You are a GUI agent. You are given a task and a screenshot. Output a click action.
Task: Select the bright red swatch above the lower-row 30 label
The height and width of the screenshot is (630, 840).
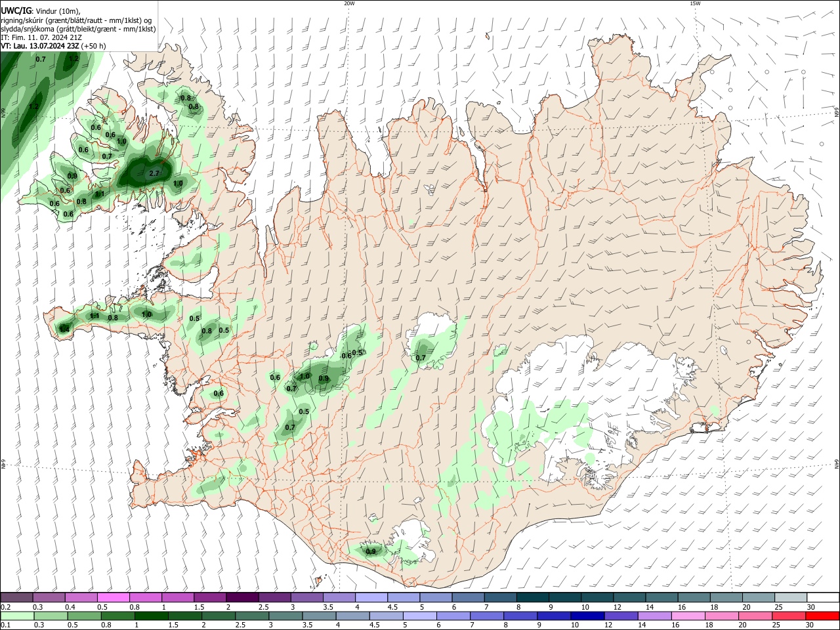[823, 616]
